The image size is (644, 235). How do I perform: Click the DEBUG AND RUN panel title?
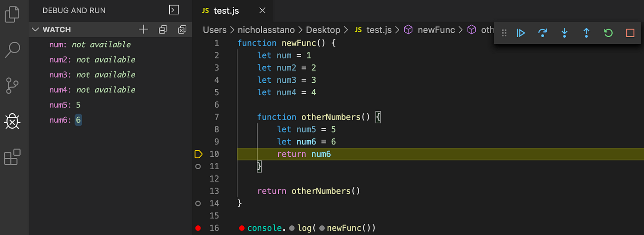tap(74, 10)
